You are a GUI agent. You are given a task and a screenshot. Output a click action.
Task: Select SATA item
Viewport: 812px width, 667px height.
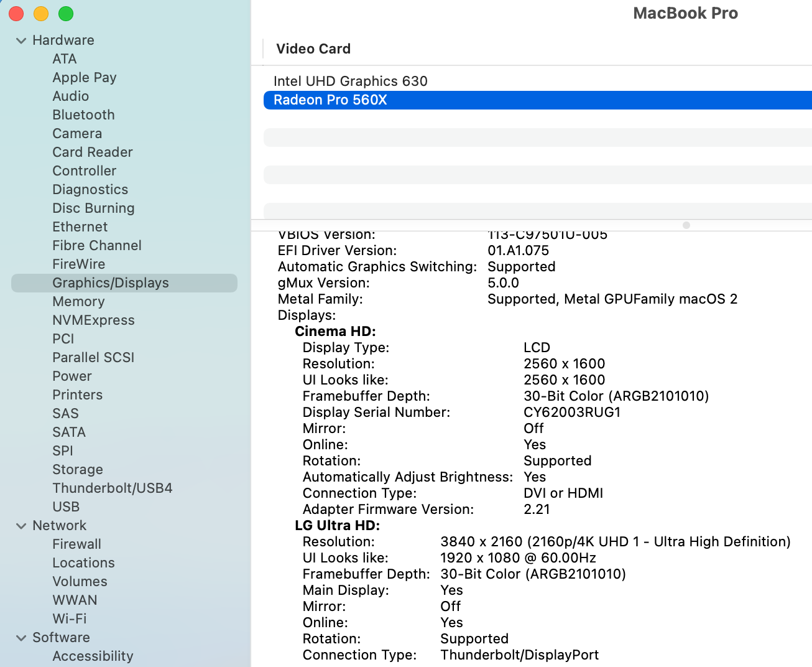click(69, 432)
